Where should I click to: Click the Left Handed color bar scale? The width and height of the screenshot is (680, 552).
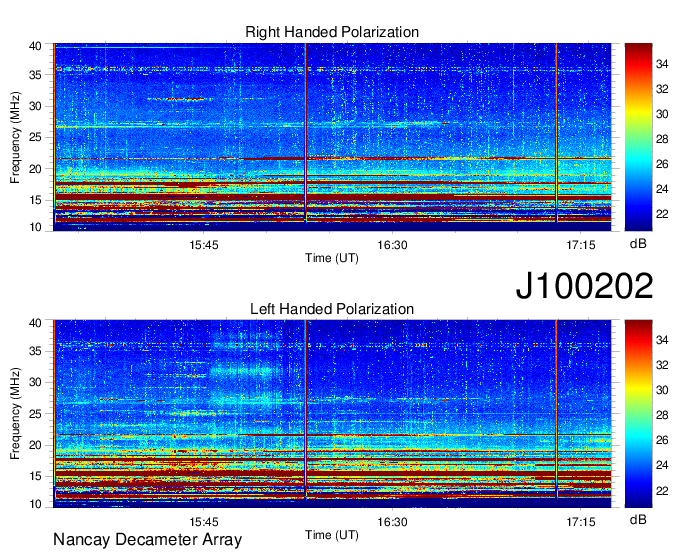tap(638, 414)
